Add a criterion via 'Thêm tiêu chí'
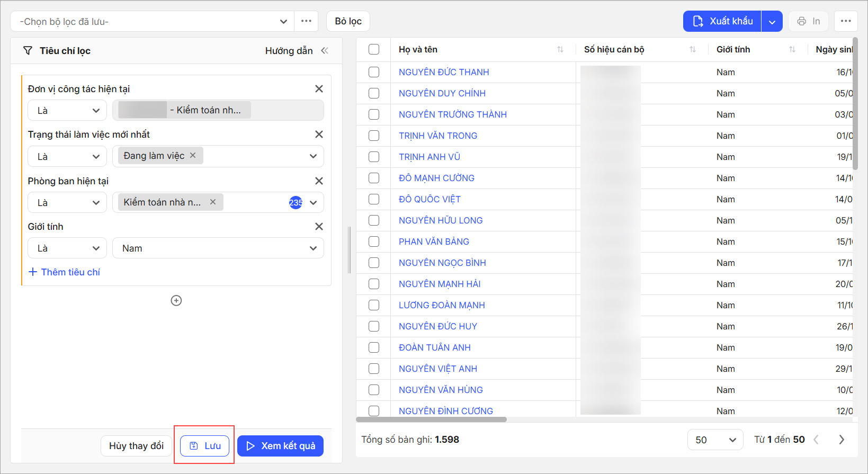The width and height of the screenshot is (868, 474). tap(64, 272)
